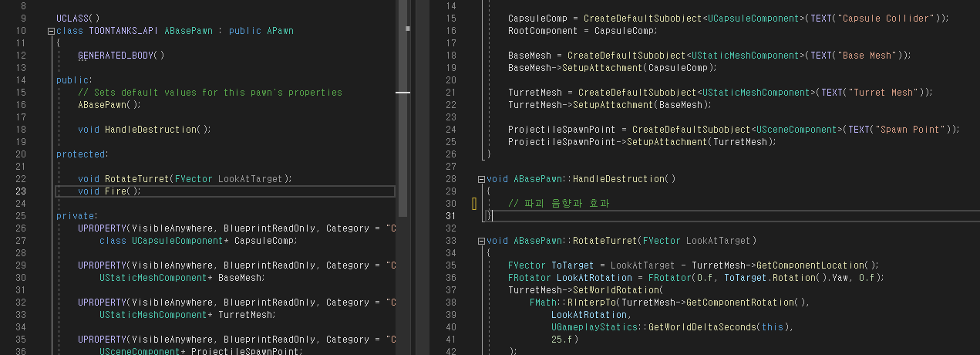Screen dimensions: 980x355
Task: Click the ABasePawn(); constructor declaration
Action: point(109,105)
